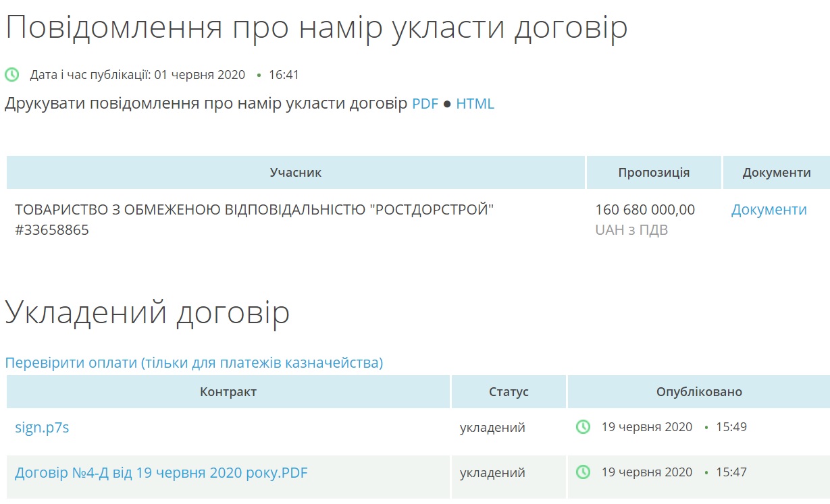Click the Опубліковано column header
The width and height of the screenshot is (830, 504).
click(x=699, y=392)
